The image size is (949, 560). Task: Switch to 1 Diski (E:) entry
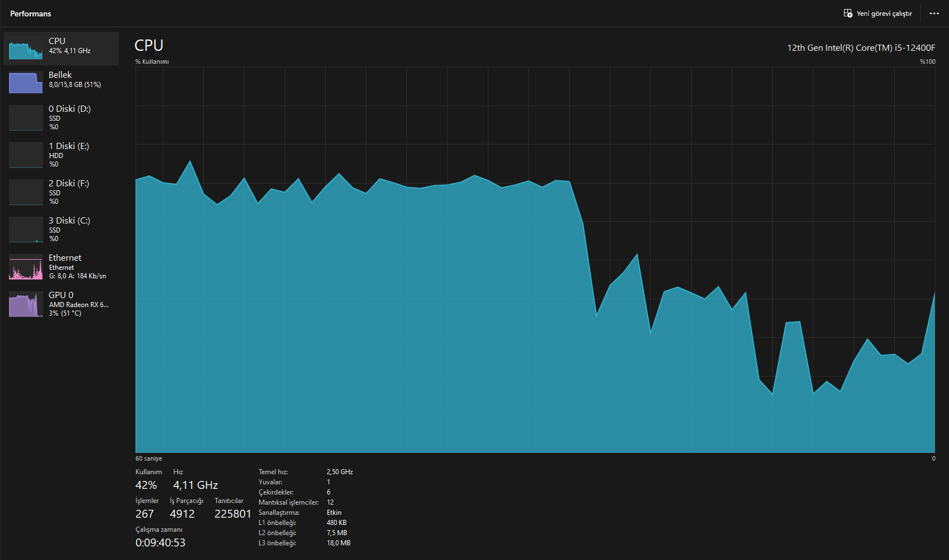(61, 155)
